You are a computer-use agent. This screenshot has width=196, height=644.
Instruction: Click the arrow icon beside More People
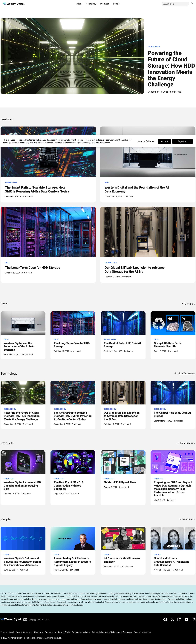point(180,519)
